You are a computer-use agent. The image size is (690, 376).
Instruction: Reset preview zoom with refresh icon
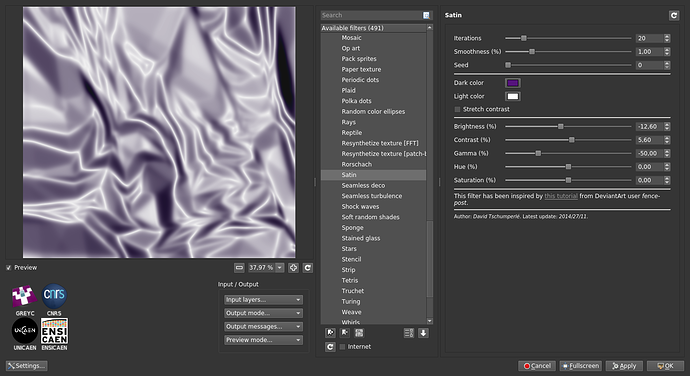click(x=308, y=268)
